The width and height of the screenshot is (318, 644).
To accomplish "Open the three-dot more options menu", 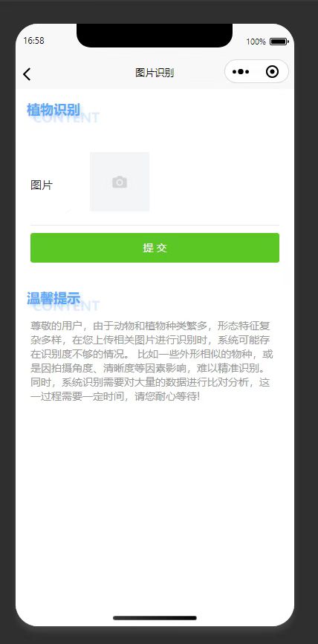I will click(241, 72).
